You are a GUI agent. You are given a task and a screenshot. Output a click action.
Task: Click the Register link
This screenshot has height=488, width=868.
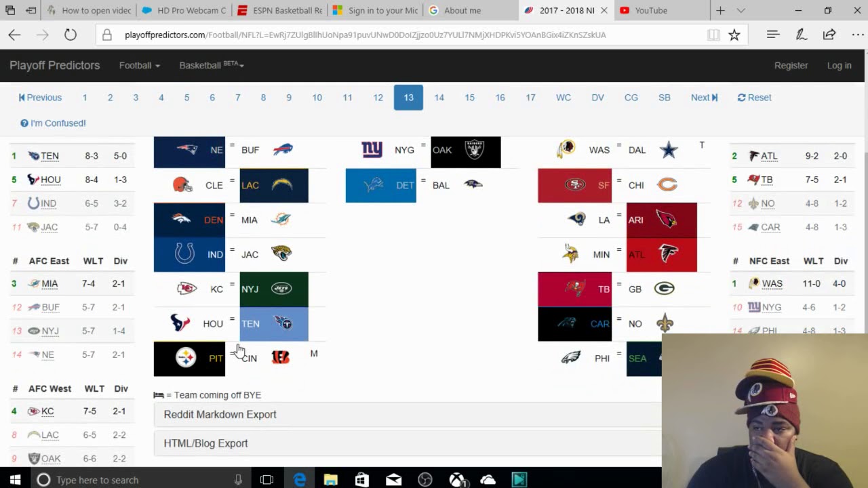click(x=791, y=65)
